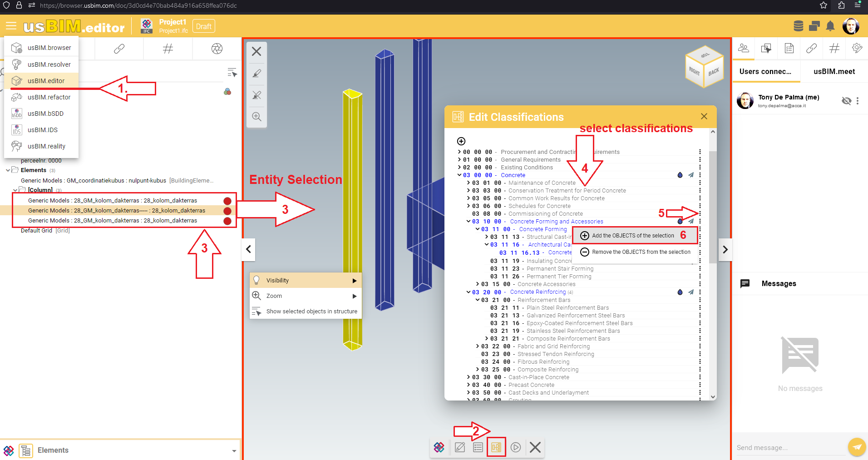
Task: Open options menu for 03 00 00 Concrete
Action: (x=700, y=175)
